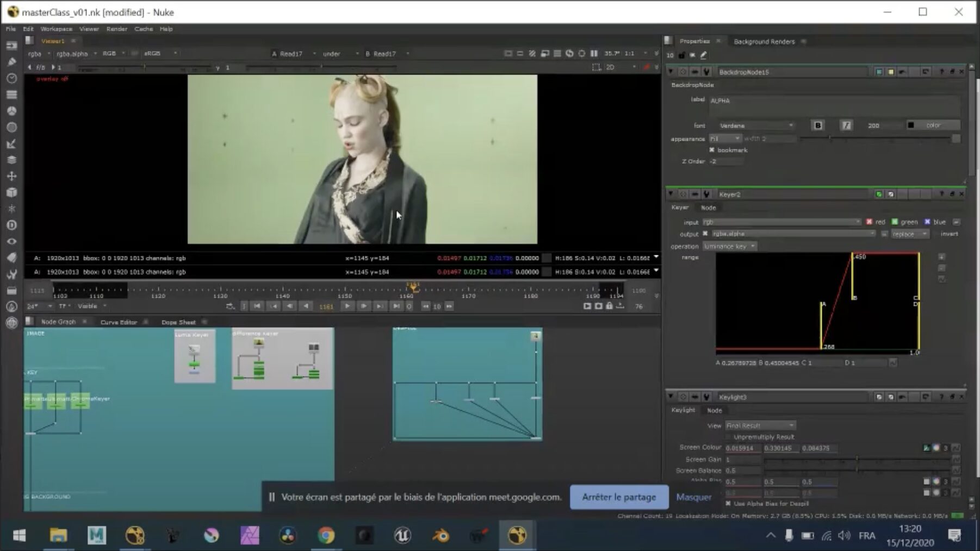
Task: Launch Blender from the taskbar
Action: (x=442, y=536)
